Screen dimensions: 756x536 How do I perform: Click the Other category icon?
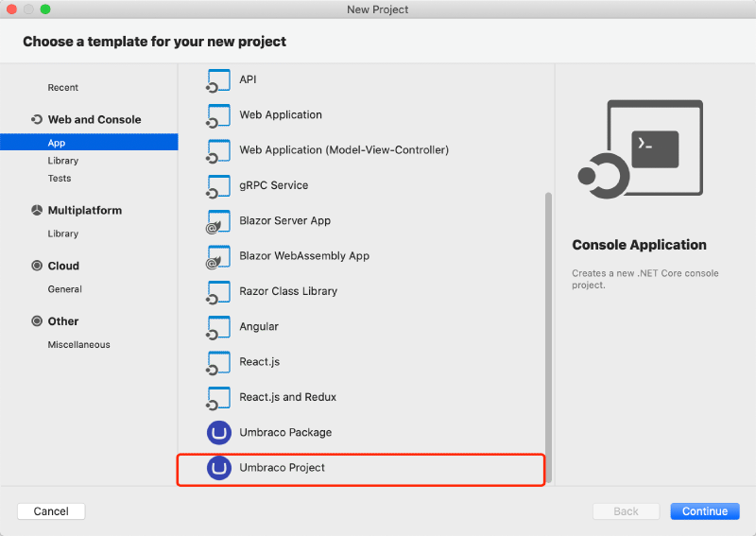pos(37,321)
